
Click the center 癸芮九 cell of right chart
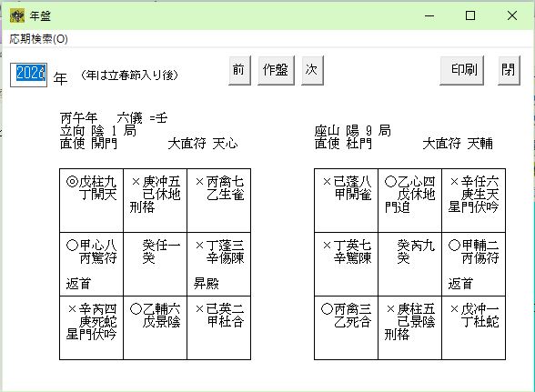(x=409, y=264)
